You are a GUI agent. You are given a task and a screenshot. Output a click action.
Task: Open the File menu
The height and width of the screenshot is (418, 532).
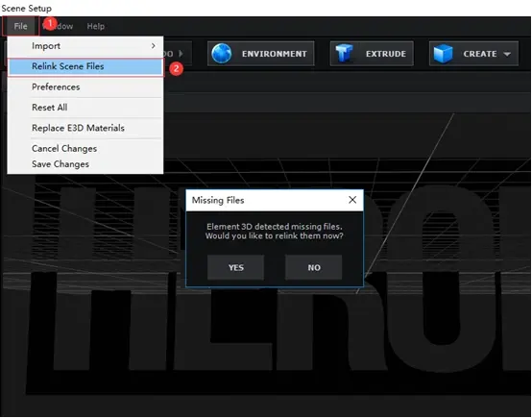[20, 26]
